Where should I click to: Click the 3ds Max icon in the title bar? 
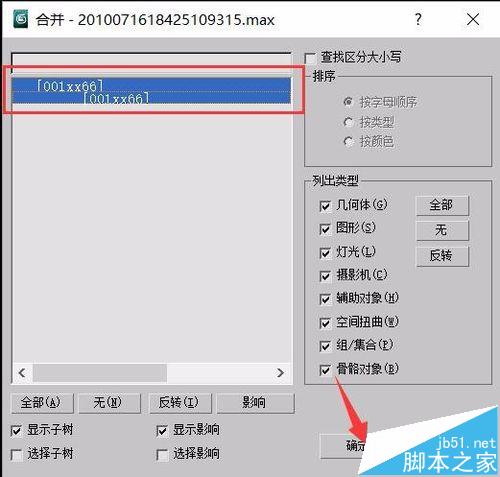pos(21,19)
